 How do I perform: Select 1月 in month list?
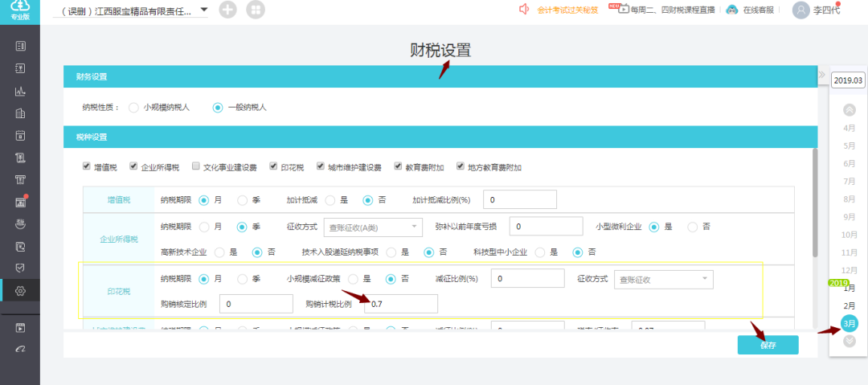(x=849, y=288)
